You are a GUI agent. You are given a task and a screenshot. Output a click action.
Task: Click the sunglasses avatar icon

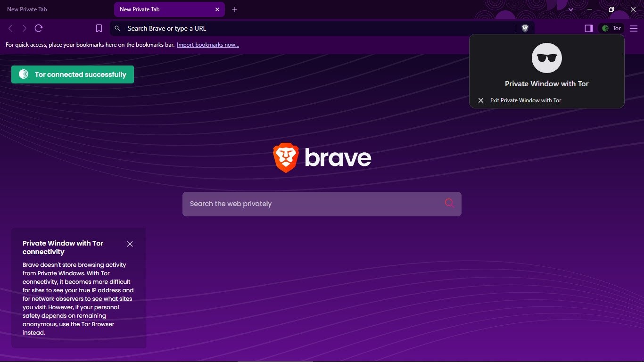coord(547,58)
